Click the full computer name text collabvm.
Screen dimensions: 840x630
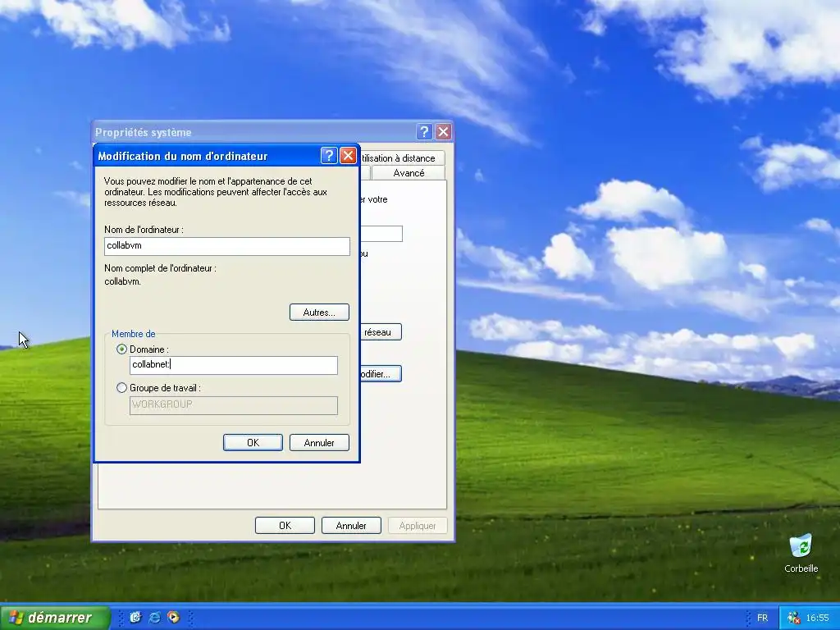tap(123, 281)
